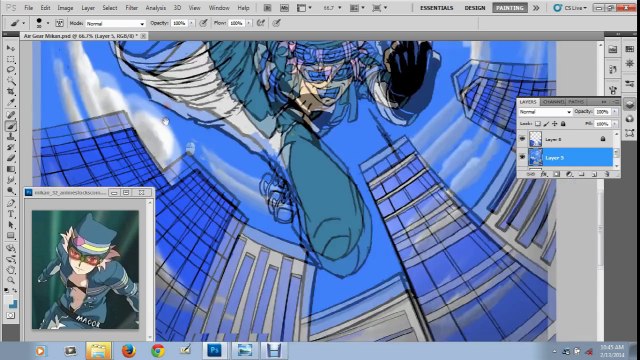Open the Filter menu
This screenshot has height=360, width=640.
(x=131, y=8)
